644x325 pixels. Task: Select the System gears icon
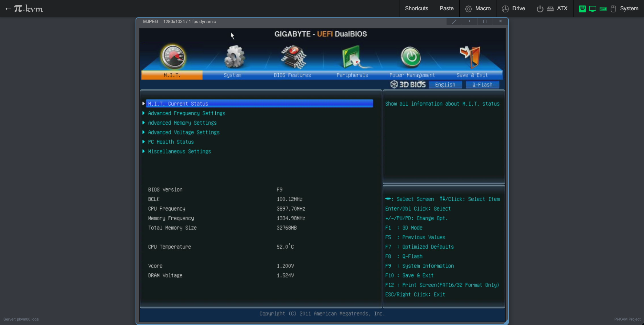coord(235,57)
